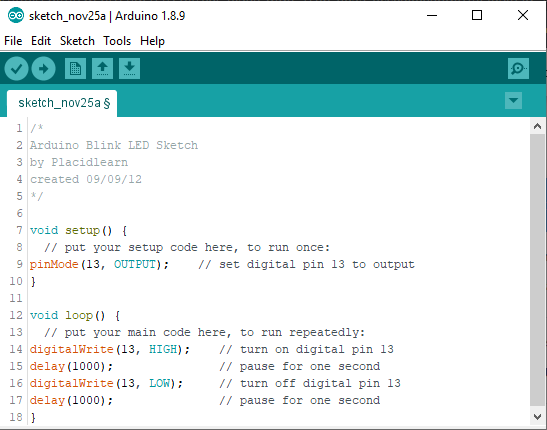Click line number 11 in the gutter

pos(16,299)
